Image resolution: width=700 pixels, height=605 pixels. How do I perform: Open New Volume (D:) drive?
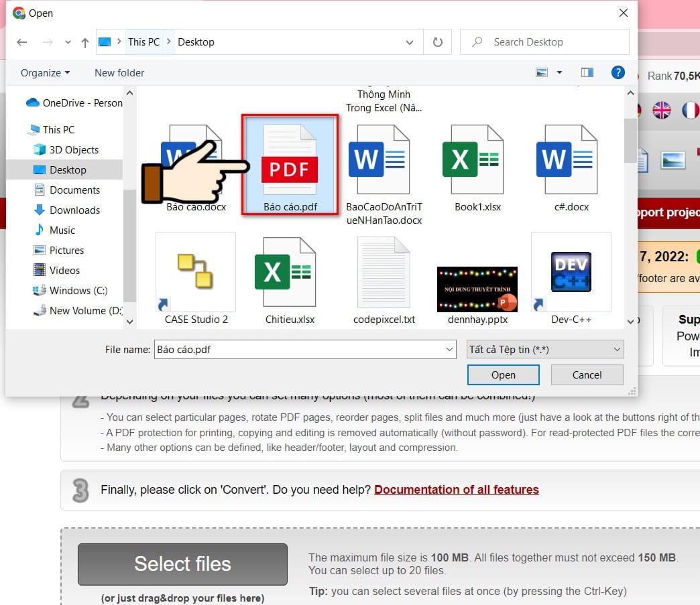(77, 310)
